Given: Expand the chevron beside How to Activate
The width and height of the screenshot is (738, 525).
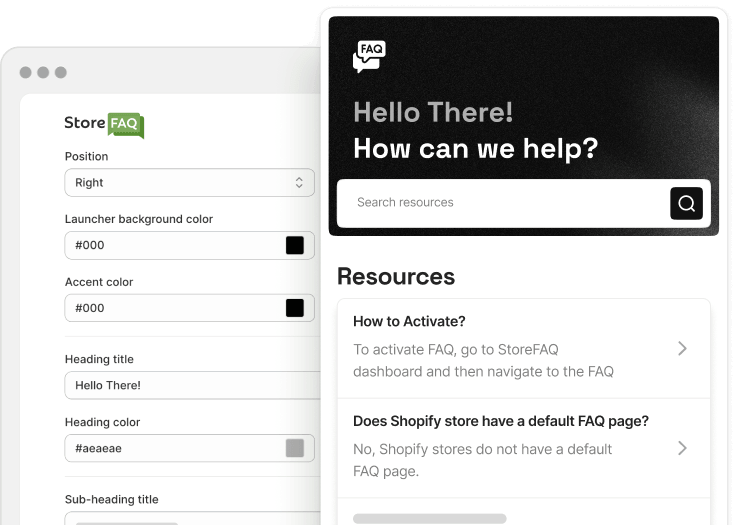Looking at the screenshot, I should [x=682, y=348].
